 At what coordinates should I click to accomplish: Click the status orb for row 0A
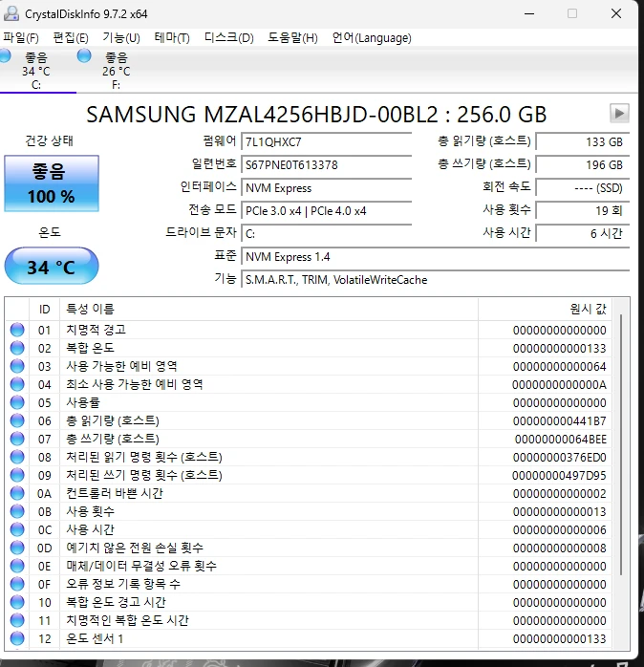click(x=17, y=493)
